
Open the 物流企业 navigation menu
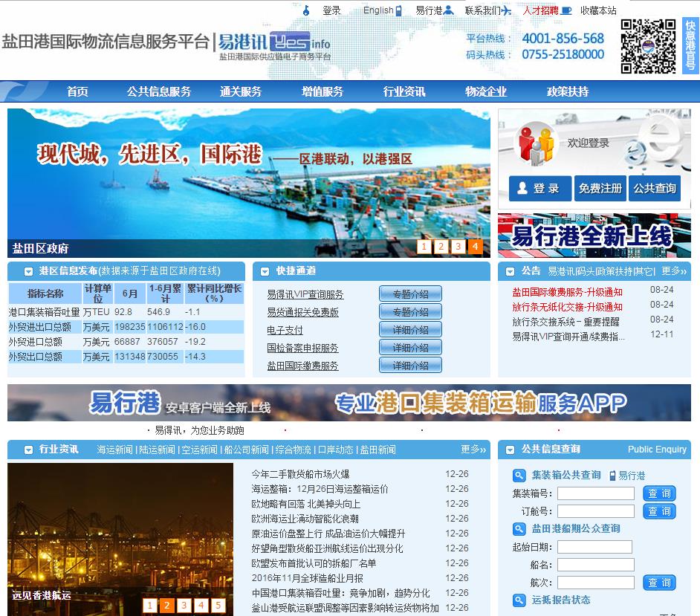coord(486,91)
